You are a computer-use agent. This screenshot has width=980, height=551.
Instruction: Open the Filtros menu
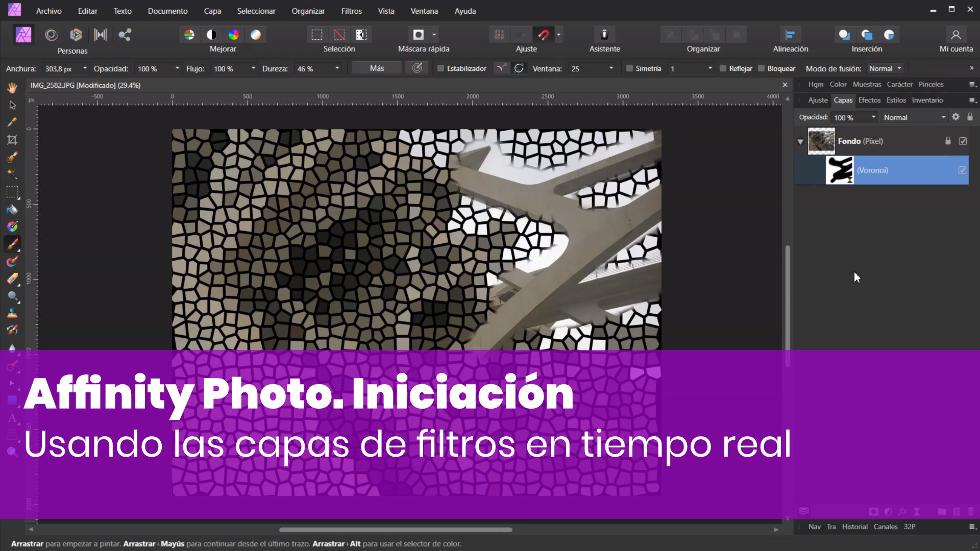click(351, 11)
